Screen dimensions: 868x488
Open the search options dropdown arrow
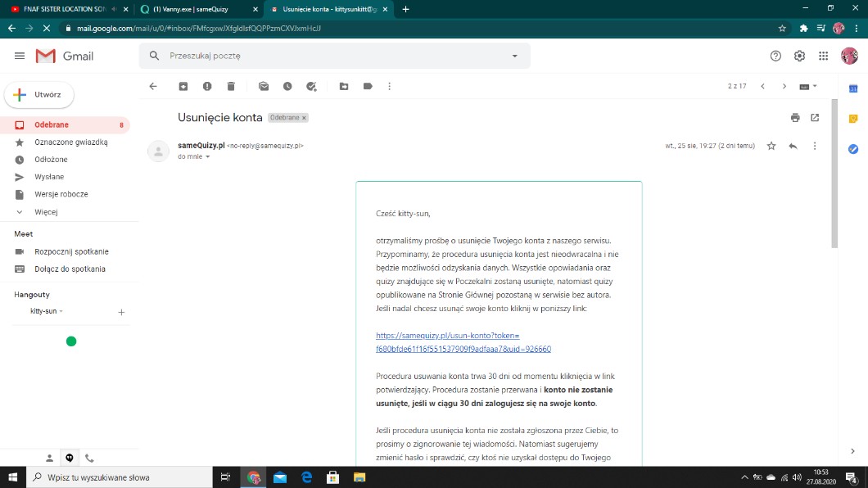pos(514,56)
